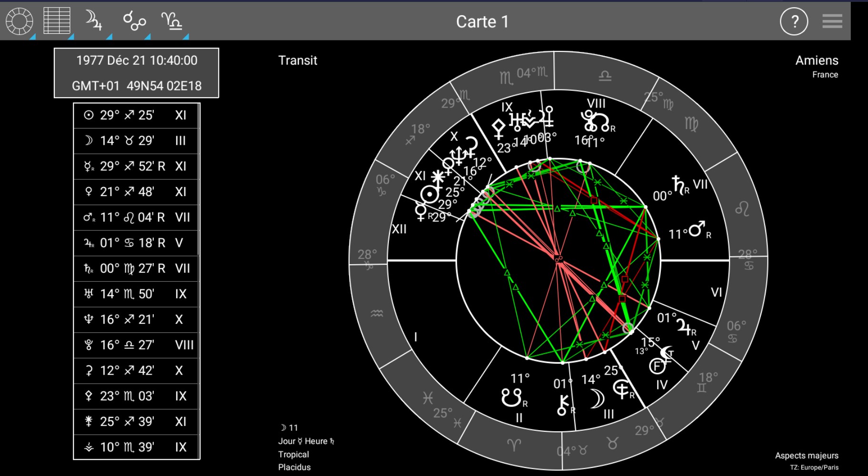Open the hamburger main menu
This screenshot has height=476, width=868.
point(832,21)
